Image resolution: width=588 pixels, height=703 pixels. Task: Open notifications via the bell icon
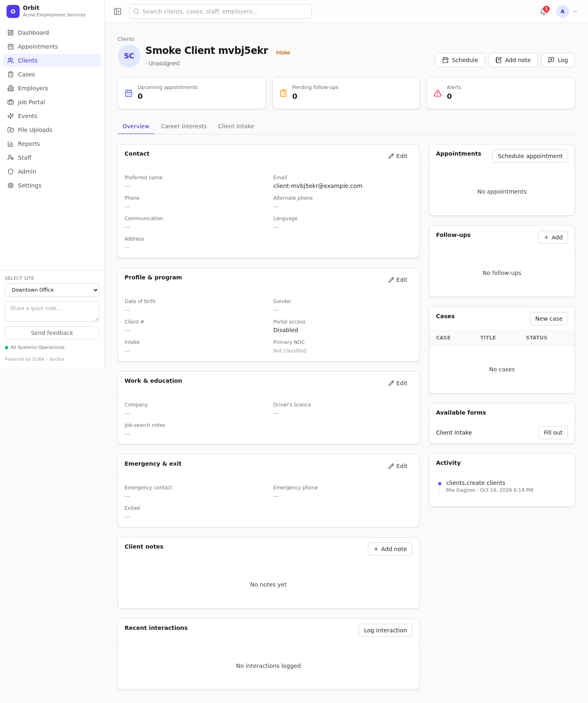(544, 11)
